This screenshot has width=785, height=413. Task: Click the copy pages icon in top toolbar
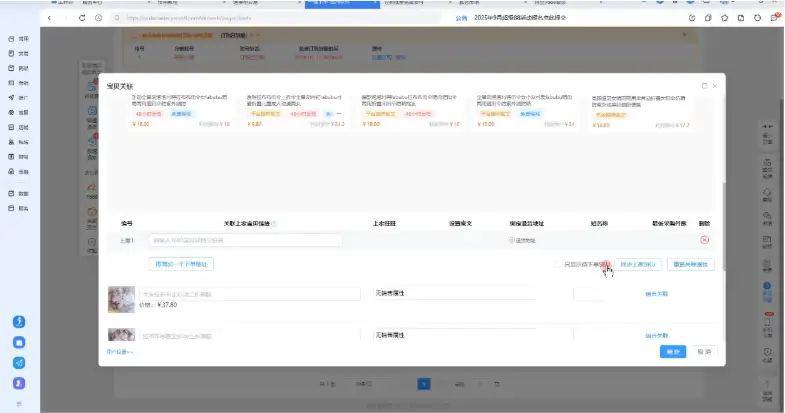click(708, 18)
